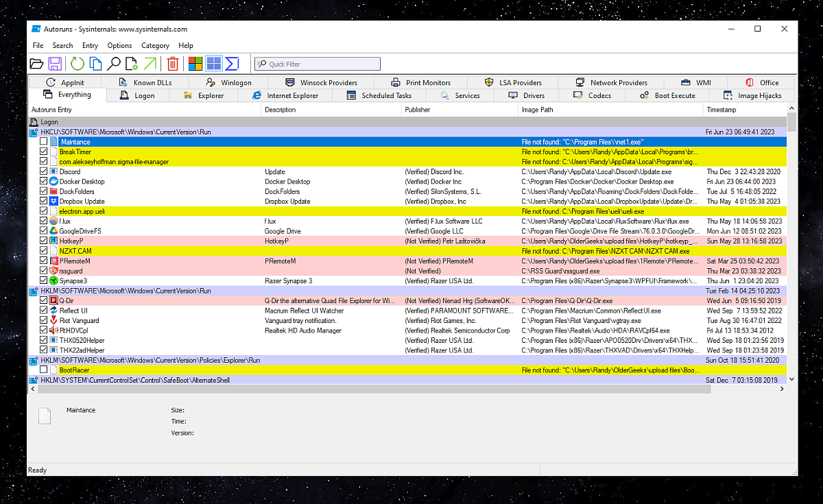Open the Options menu

(119, 45)
